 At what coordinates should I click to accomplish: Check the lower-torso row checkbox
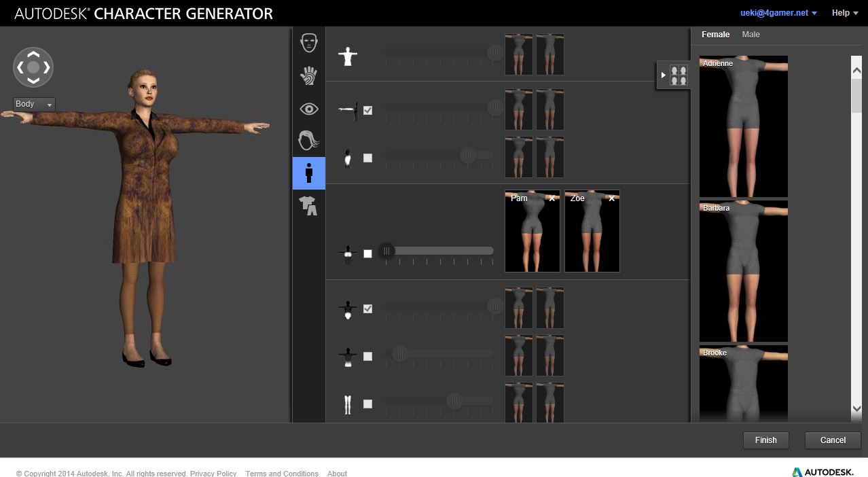(367, 356)
